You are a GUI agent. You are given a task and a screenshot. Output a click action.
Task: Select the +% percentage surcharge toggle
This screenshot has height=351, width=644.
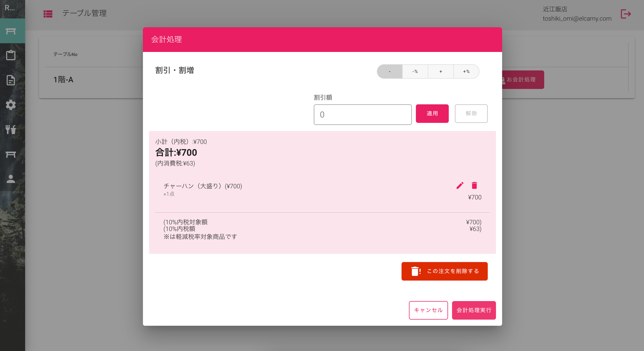tap(466, 71)
